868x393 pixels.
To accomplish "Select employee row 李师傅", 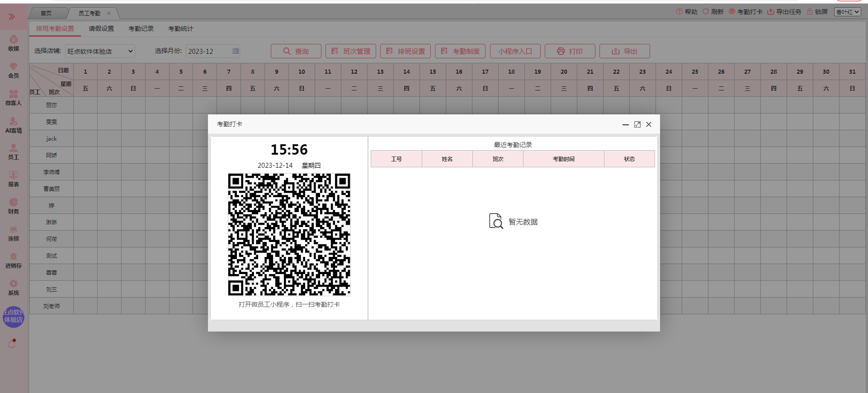I will click(52, 172).
